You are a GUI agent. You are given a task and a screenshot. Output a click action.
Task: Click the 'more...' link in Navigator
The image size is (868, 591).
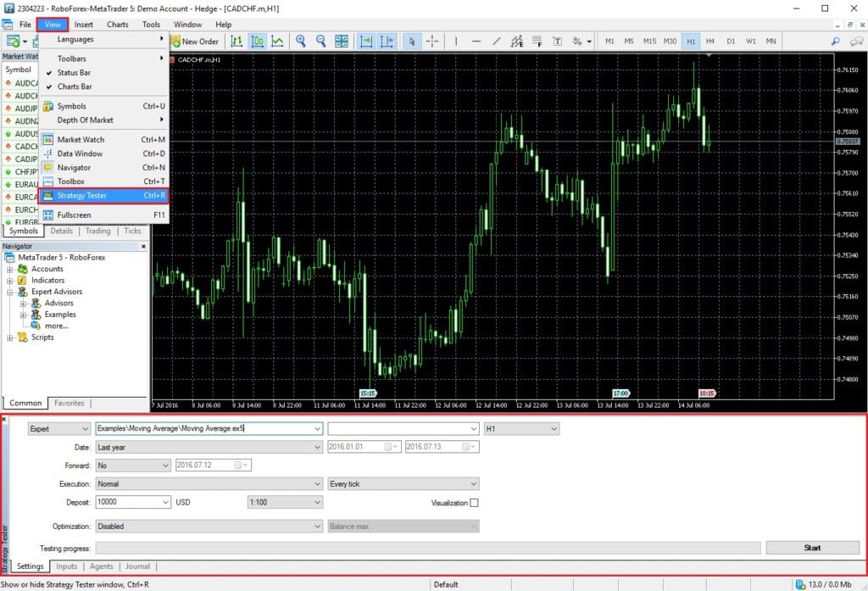coord(56,326)
